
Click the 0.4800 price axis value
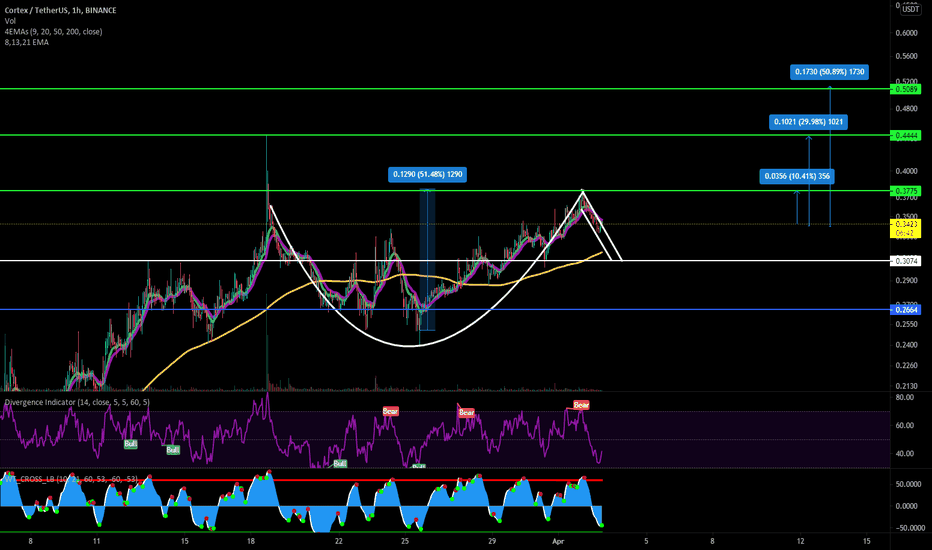906,109
